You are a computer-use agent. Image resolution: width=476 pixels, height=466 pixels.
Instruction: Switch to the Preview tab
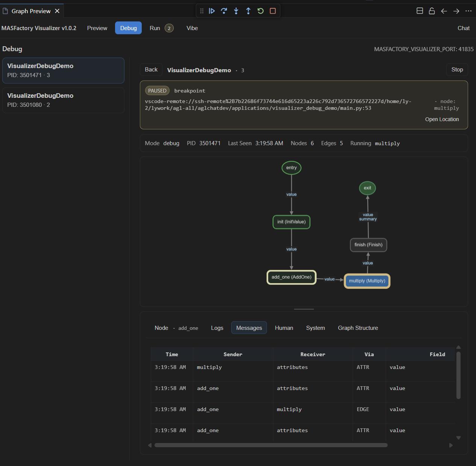pos(97,28)
